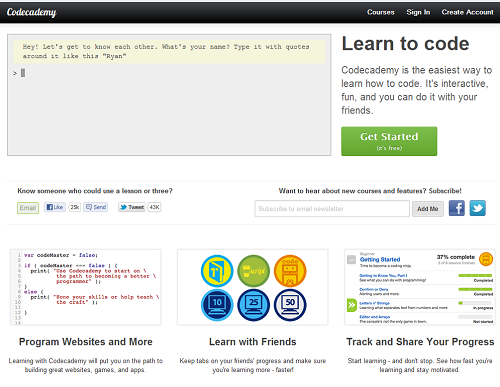Viewport: 500px width, 387px height.
Task: Click the Confirm or Deny lesson
Action: tap(374, 289)
